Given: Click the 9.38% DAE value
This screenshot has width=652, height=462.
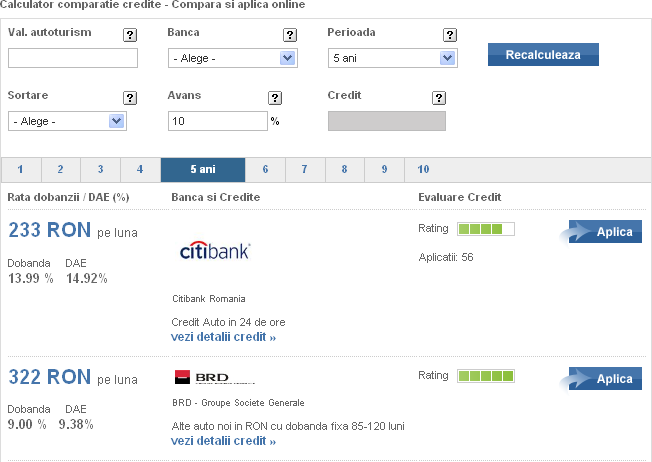Looking at the screenshot, I should [x=76, y=424].
